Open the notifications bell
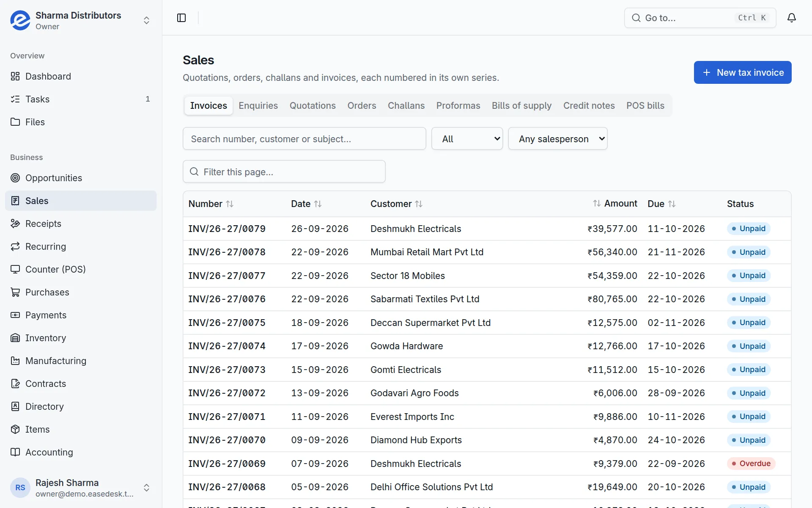 pos(792,18)
